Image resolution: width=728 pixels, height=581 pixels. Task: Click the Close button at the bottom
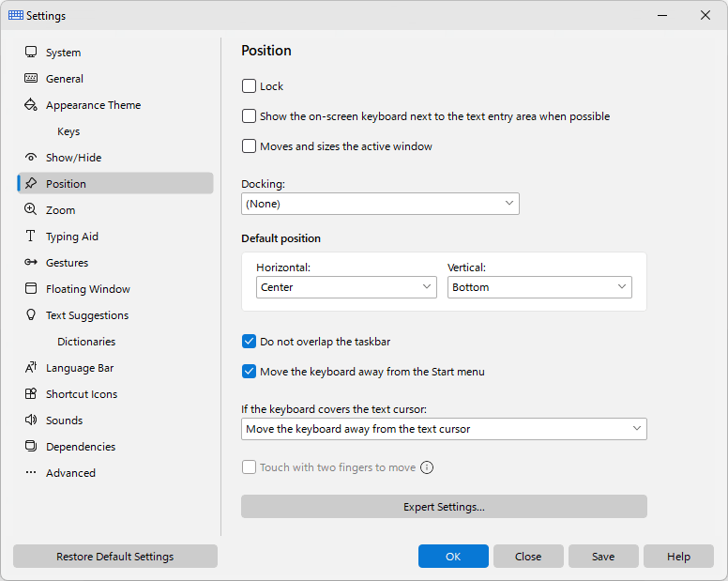pyautogui.click(x=528, y=556)
